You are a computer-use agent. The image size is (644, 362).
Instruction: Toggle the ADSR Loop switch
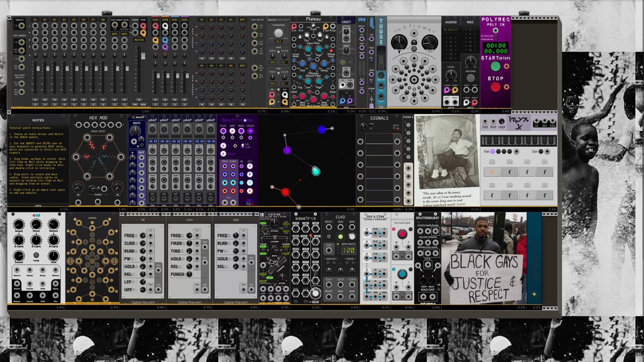tap(36, 255)
